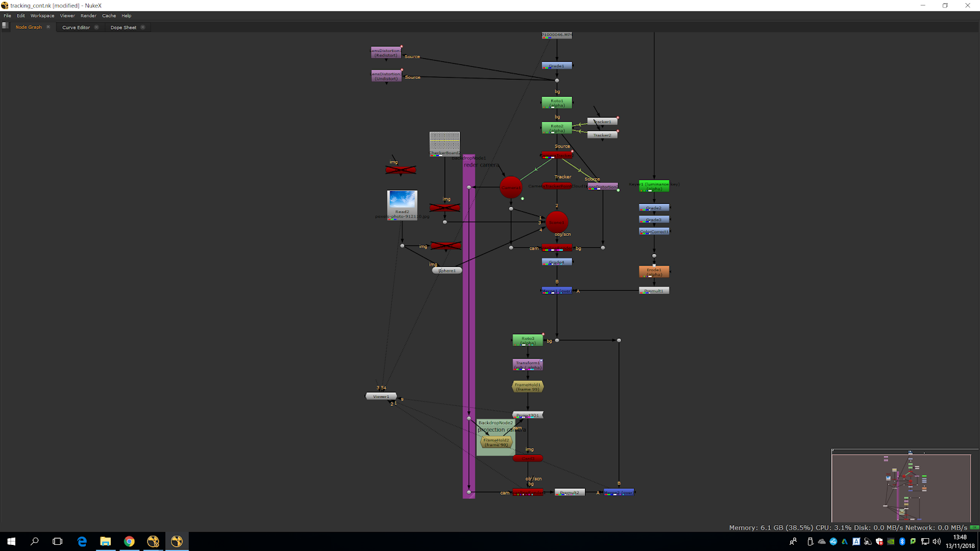
Task: Select the Camera1 round node
Action: point(511,187)
